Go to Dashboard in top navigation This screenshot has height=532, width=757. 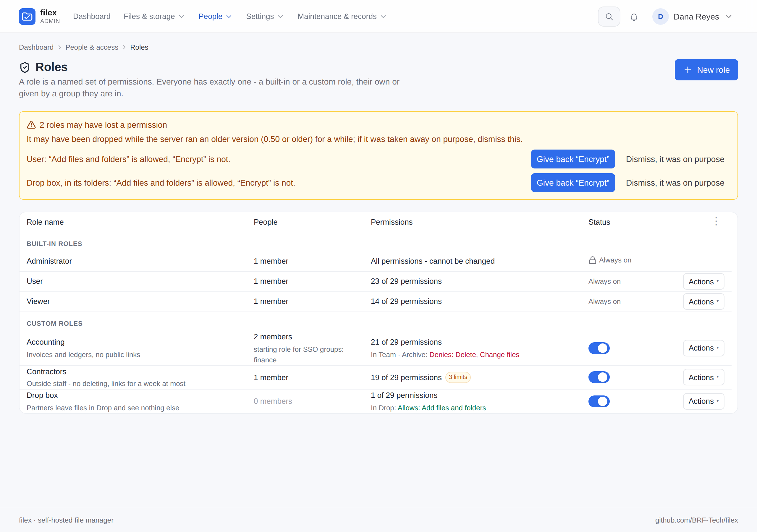point(92,17)
